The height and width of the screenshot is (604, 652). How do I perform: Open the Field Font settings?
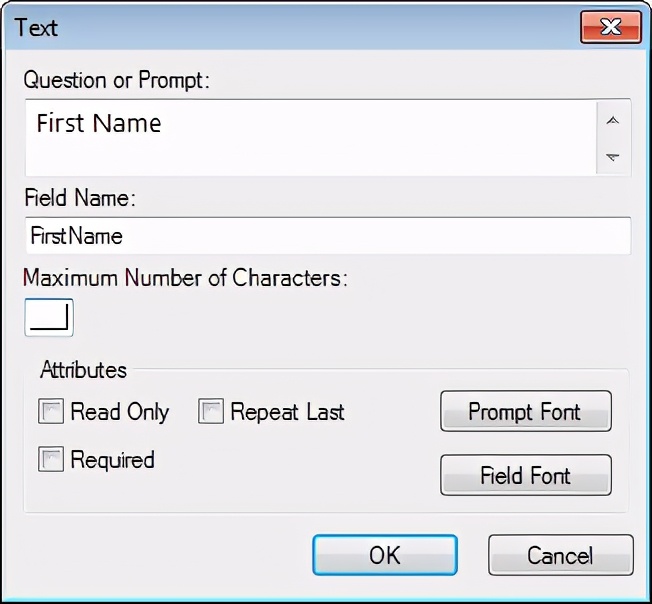click(x=525, y=474)
